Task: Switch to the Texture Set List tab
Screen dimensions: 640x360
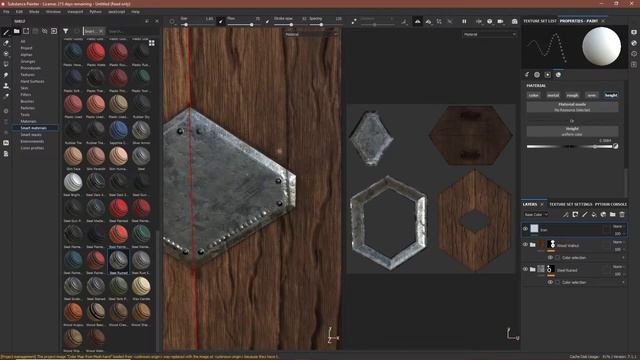Action: (540, 21)
